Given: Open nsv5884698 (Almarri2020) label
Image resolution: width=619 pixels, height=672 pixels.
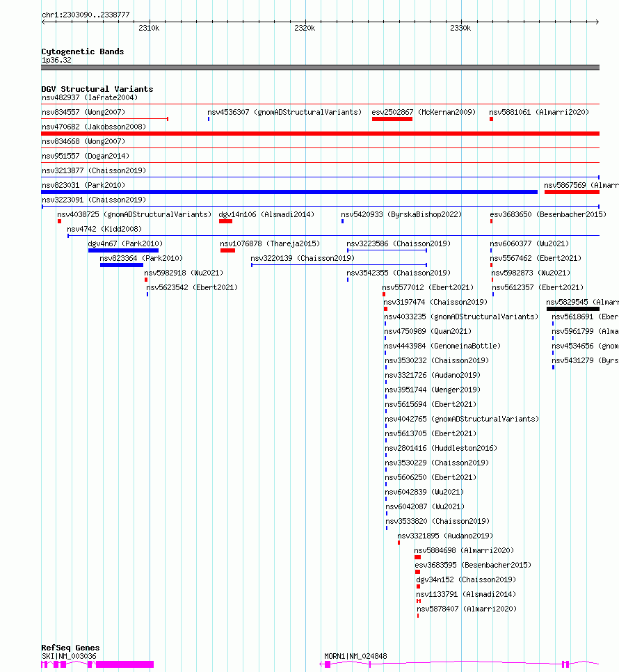Looking at the screenshot, I should pyautogui.click(x=464, y=550).
